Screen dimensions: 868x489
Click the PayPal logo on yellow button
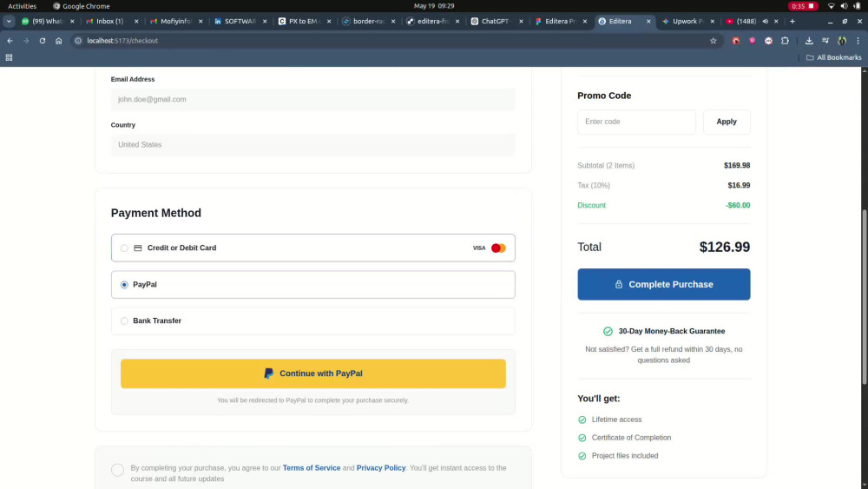pos(268,373)
